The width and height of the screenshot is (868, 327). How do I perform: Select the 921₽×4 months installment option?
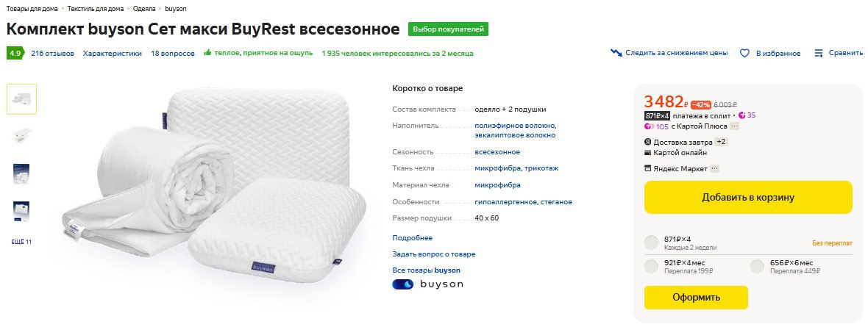651,267
